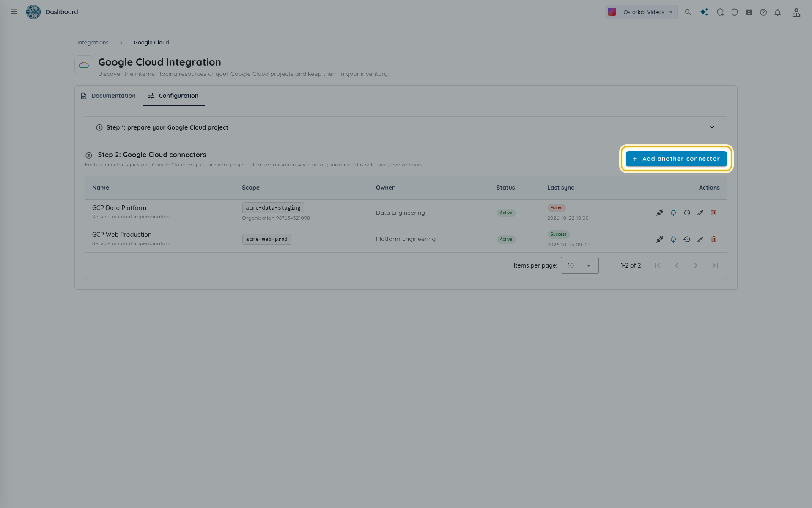812x508 pixels.
Task: Click the acme-data-staging scope chip
Action: click(273, 208)
